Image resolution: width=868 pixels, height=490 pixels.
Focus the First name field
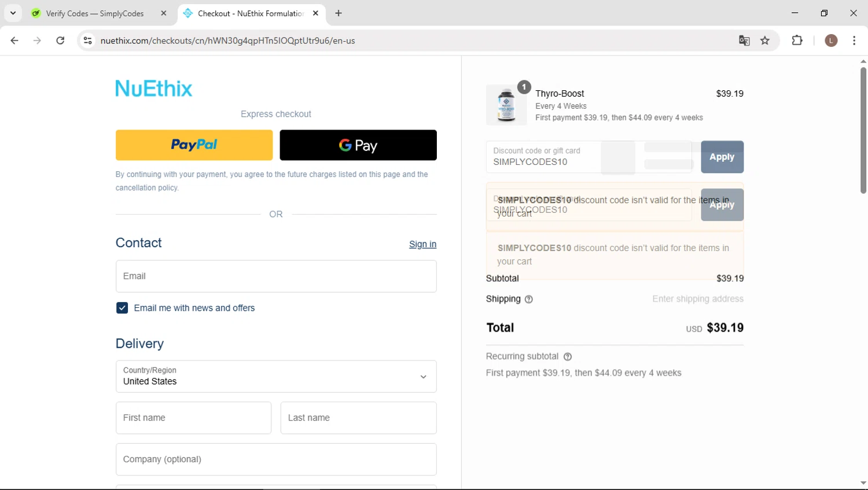coord(193,418)
